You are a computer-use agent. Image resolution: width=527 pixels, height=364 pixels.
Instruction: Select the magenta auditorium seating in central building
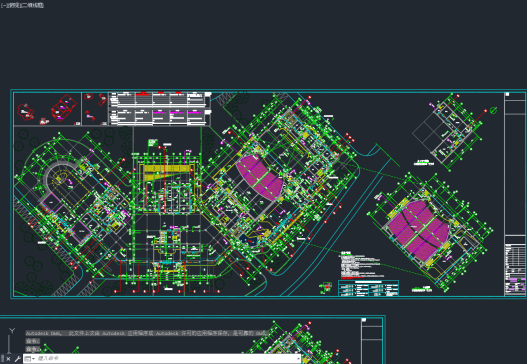tap(259, 177)
